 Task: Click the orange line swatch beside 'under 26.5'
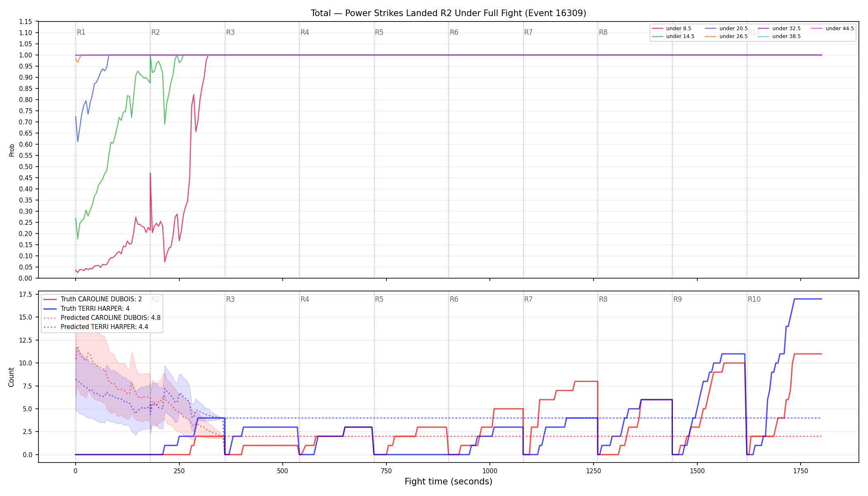[710, 36]
